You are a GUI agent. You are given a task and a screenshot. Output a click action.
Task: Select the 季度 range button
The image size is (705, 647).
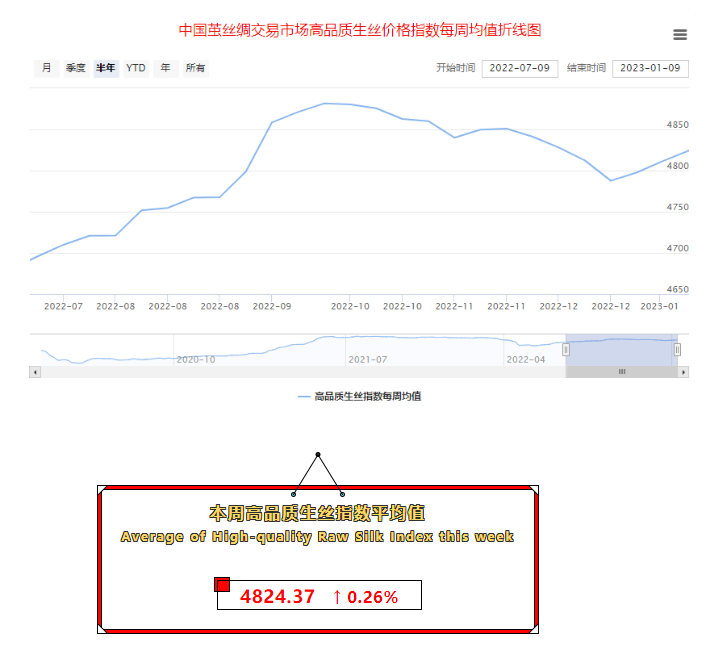[x=76, y=68]
